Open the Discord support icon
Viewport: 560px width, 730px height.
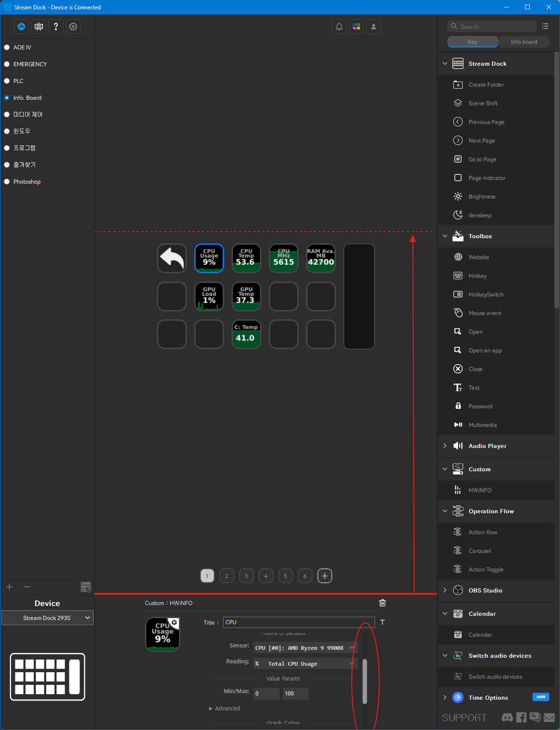[x=507, y=717]
